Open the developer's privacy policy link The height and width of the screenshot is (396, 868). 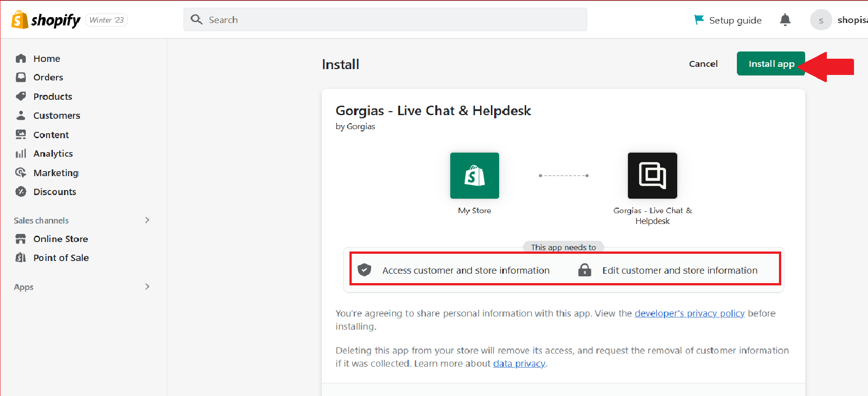pyautogui.click(x=689, y=313)
